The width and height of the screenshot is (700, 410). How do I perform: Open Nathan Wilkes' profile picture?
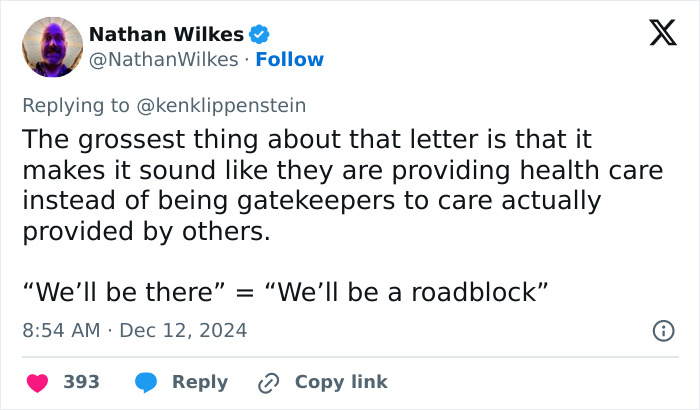(x=51, y=47)
